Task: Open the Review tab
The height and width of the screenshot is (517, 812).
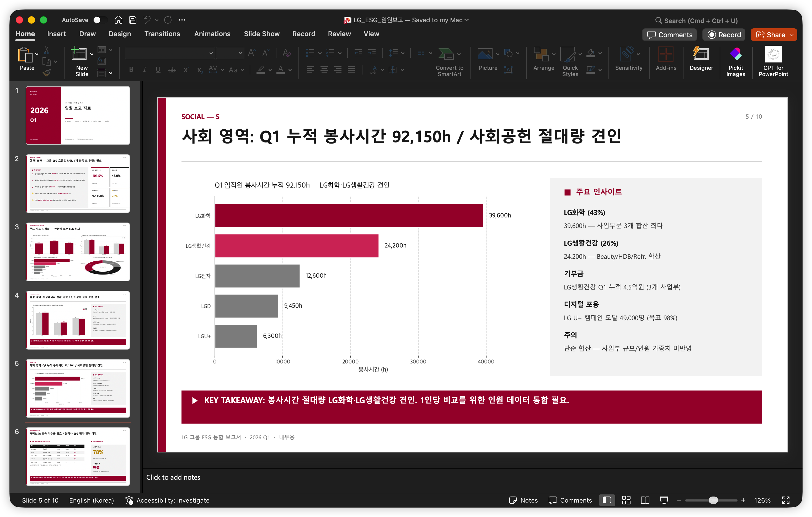Action: pyautogui.click(x=339, y=34)
